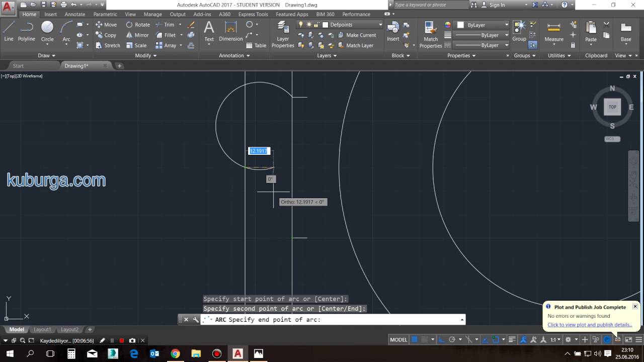Open the annotation scale 1:1 dropdown
The height and width of the screenshot is (362, 644).
[x=555, y=339]
